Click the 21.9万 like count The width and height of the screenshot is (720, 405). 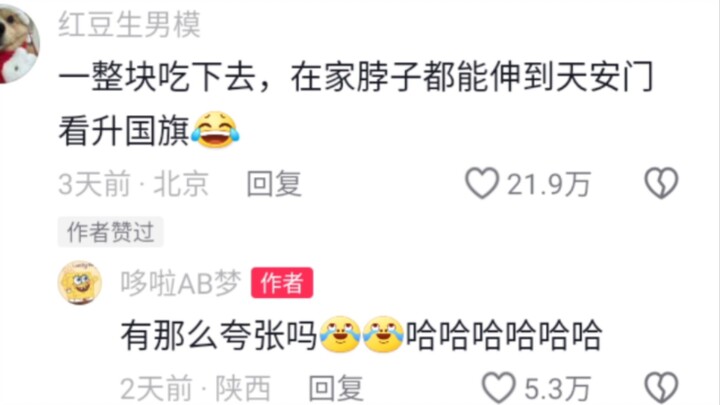(x=549, y=185)
